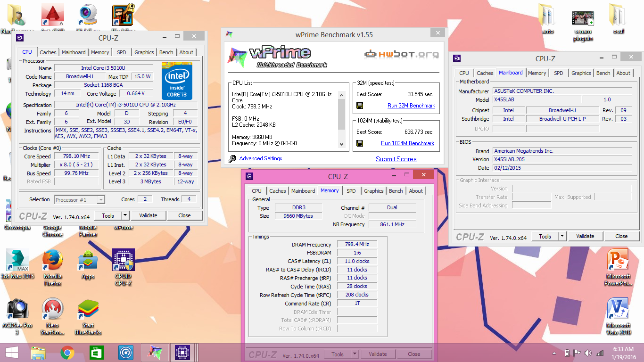Show hidden system tray icons
The image size is (644, 362).
pos(555,353)
